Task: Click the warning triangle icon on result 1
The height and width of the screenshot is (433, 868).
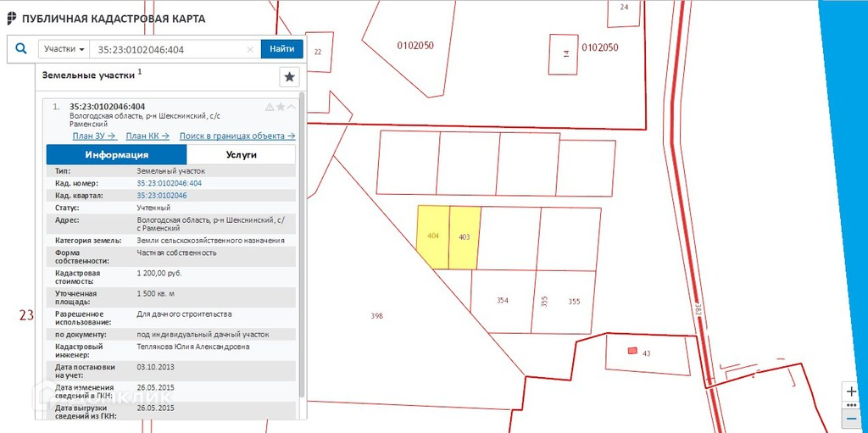Action: (x=270, y=107)
